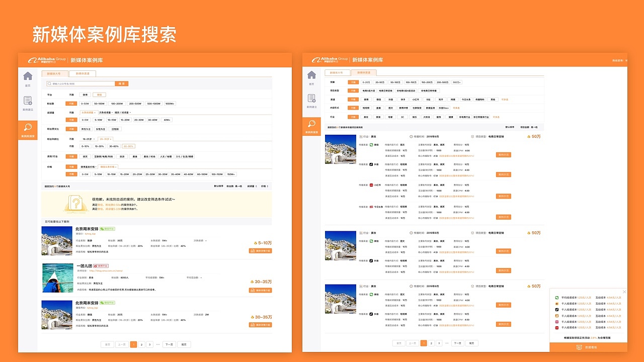This screenshot has width=644, height=362.
Task: Go to page 2 in left window
Action: click(x=142, y=344)
